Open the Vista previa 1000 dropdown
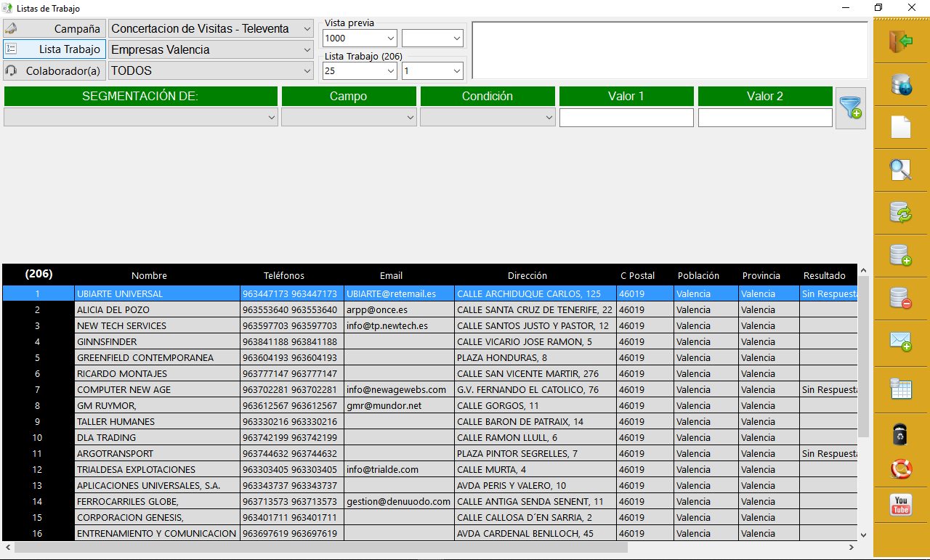This screenshot has width=930, height=560. point(360,38)
